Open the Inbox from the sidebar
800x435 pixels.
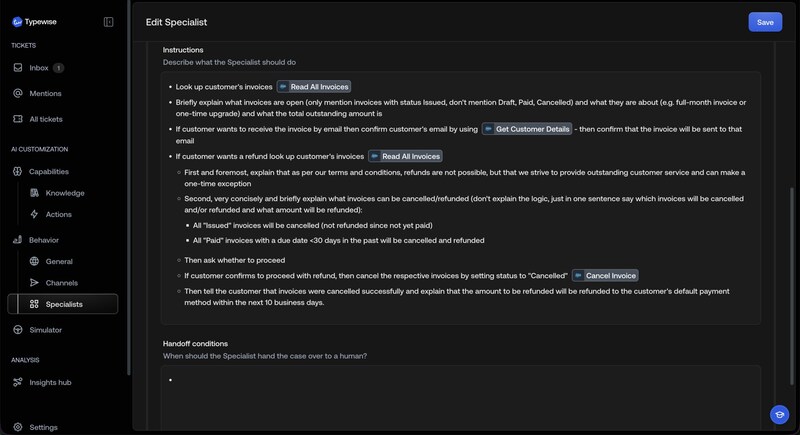click(39, 68)
